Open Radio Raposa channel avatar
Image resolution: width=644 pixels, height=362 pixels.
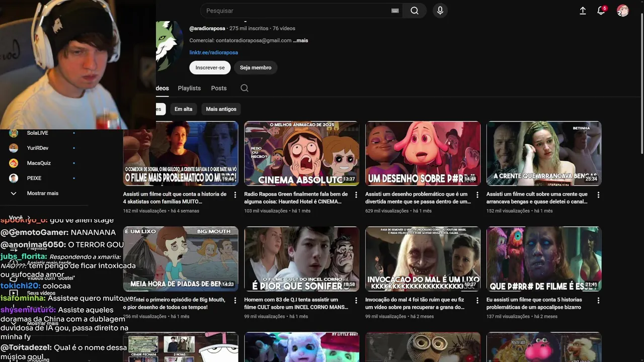pos(170,46)
